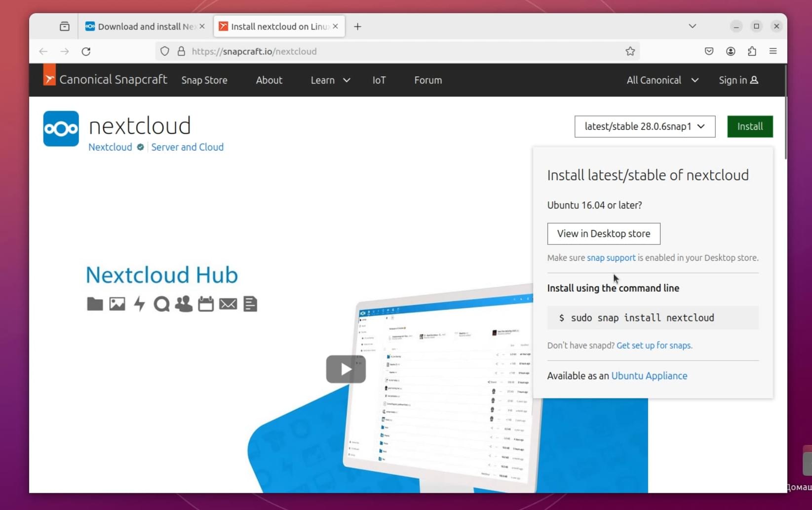This screenshot has height=510, width=812.
Task: Go forward with the forward arrow
Action: (65, 51)
